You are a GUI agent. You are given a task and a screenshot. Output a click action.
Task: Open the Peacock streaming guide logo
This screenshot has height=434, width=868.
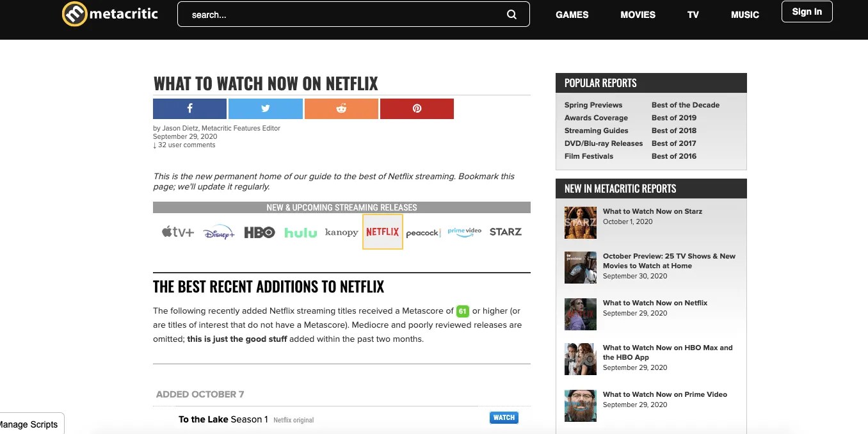pos(423,233)
